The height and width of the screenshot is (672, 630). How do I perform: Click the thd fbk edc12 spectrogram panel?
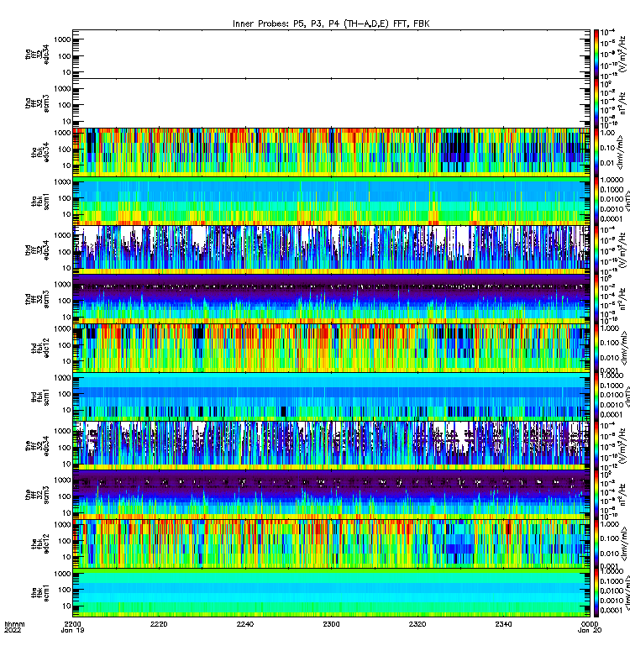coord(331,348)
